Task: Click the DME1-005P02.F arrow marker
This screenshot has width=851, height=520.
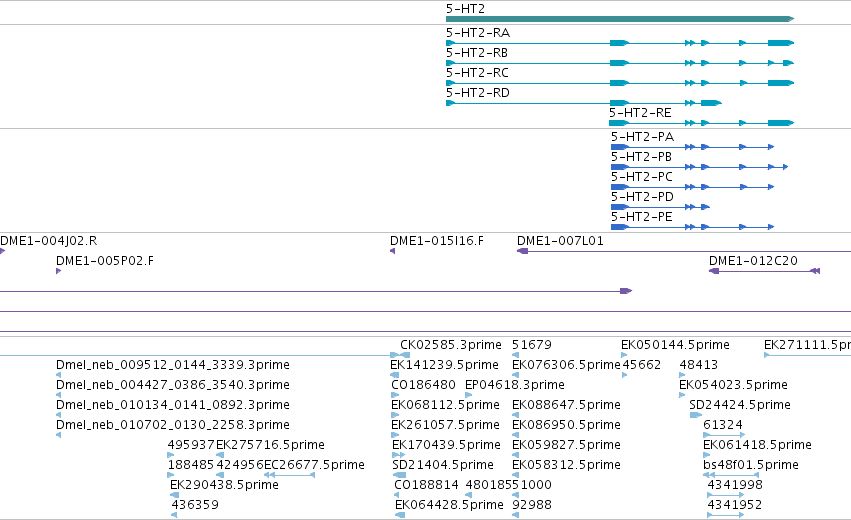Action: [x=59, y=271]
